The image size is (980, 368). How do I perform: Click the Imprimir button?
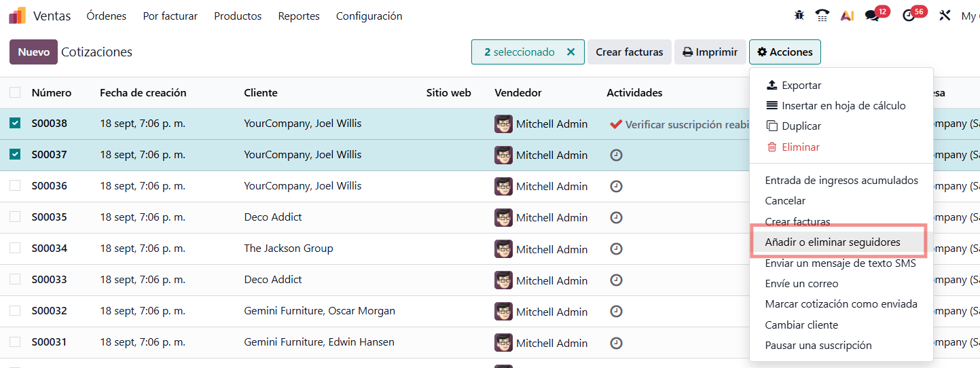tap(710, 52)
